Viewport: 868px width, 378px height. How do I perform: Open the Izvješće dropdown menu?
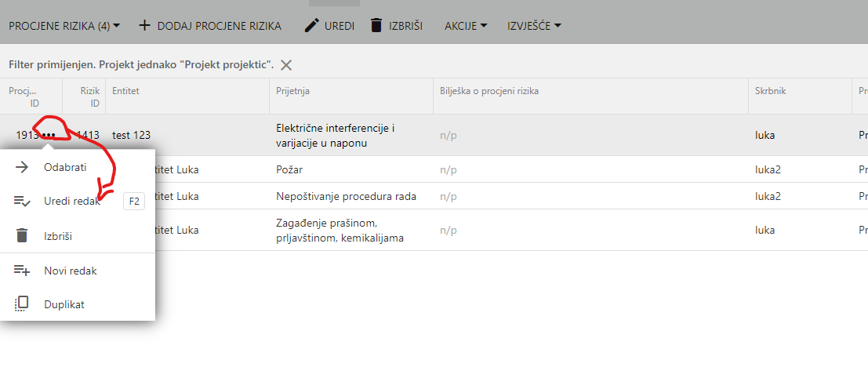click(534, 26)
